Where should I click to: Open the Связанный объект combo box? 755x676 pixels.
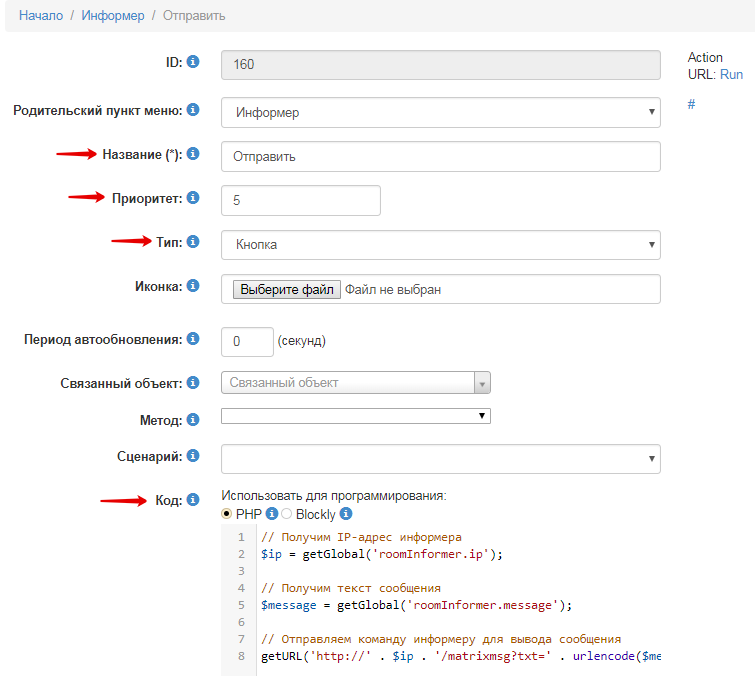point(356,382)
